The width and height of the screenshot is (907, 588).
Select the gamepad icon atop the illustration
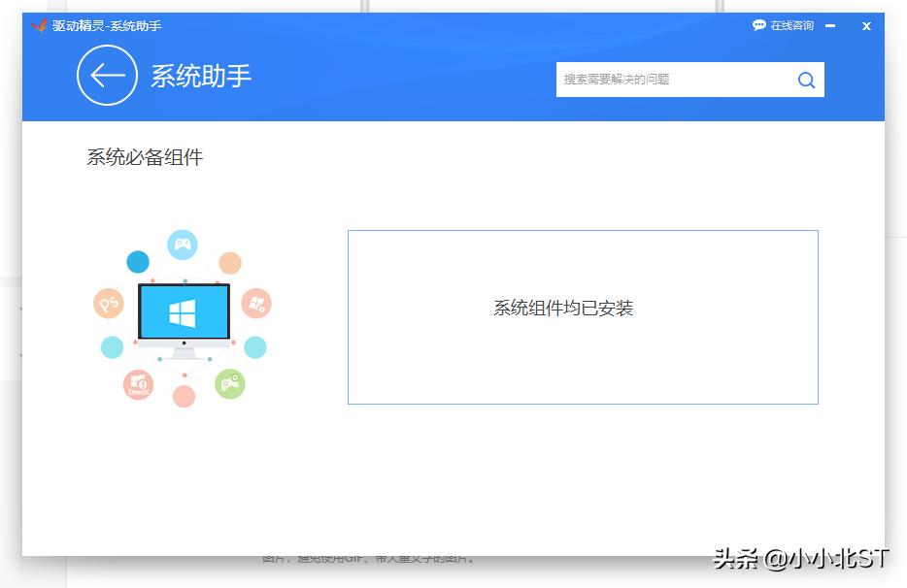click(182, 245)
